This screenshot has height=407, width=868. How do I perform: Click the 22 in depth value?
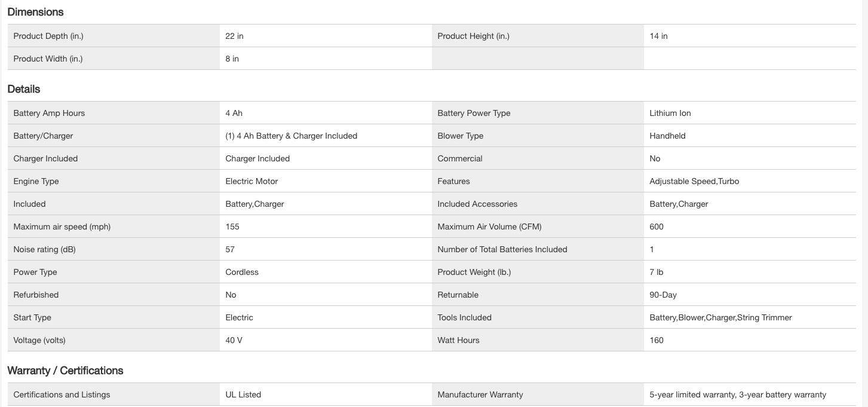tap(234, 36)
